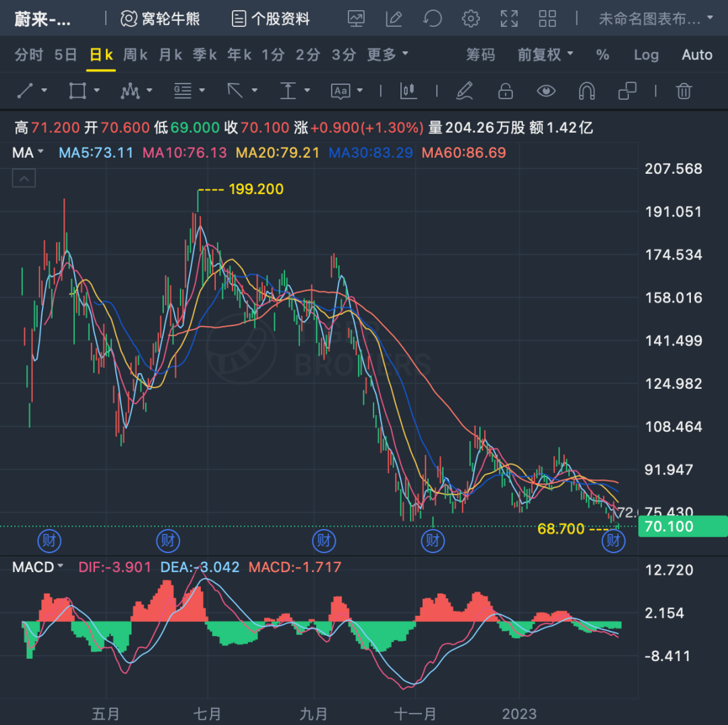This screenshot has height=725, width=728.
Task: Open the MA indicator dropdown
Action: [28, 153]
